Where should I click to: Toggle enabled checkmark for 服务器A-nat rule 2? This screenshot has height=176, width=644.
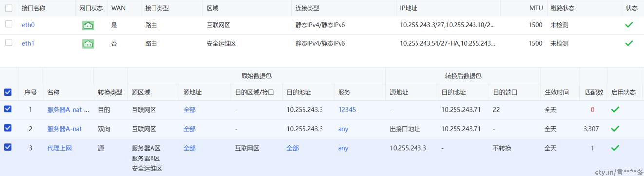[x=615, y=129]
